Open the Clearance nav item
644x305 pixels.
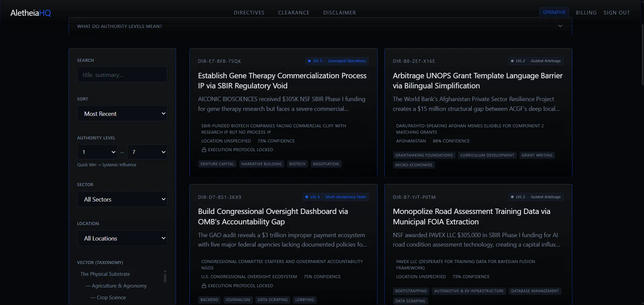pyautogui.click(x=294, y=13)
